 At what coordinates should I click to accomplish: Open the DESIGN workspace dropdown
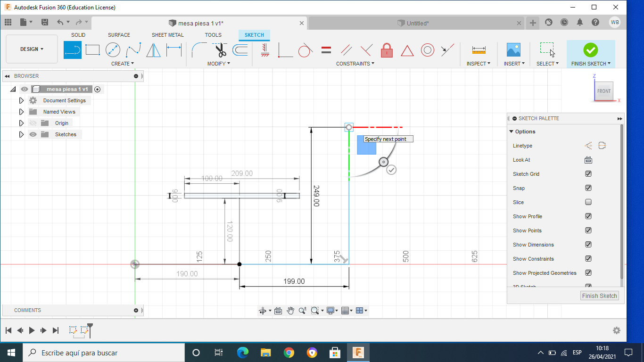coord(32,49)
